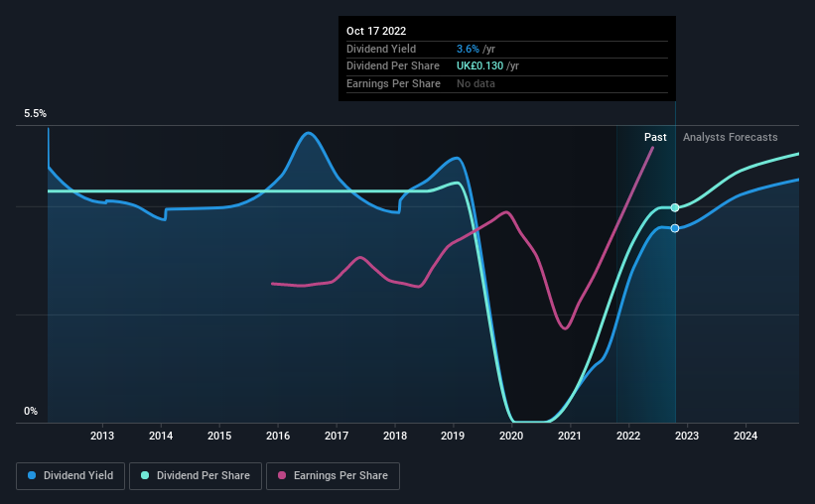Click the 2022 x-axis label
The image size is (815, 504).
coord(628,436)
